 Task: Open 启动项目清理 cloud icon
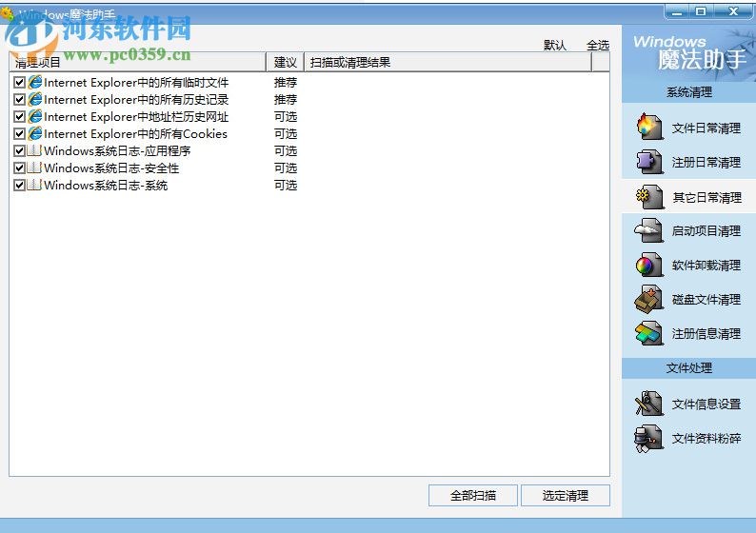tap(649, 230)
